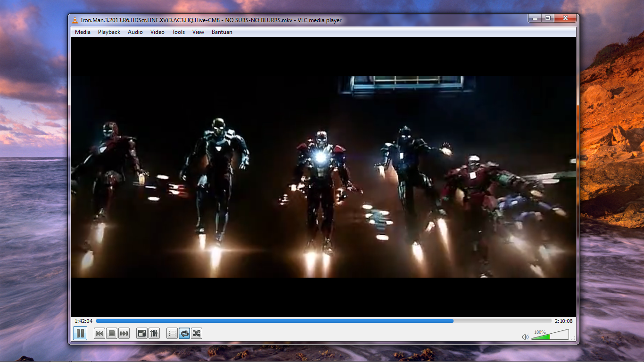The width and height of the screenshot is (644, 362).
Task: Open the Video menu
Action: click(157, 32)
